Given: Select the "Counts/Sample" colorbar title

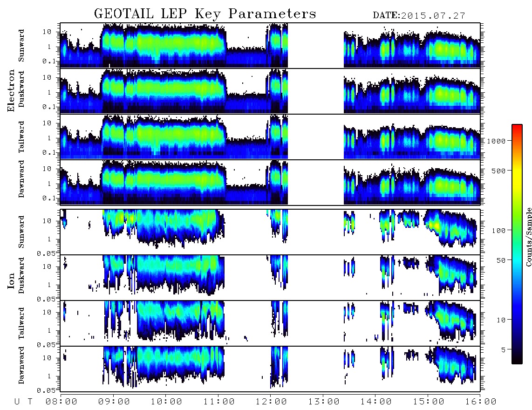Looking at the screenshot, I should [x=528, y=237].
